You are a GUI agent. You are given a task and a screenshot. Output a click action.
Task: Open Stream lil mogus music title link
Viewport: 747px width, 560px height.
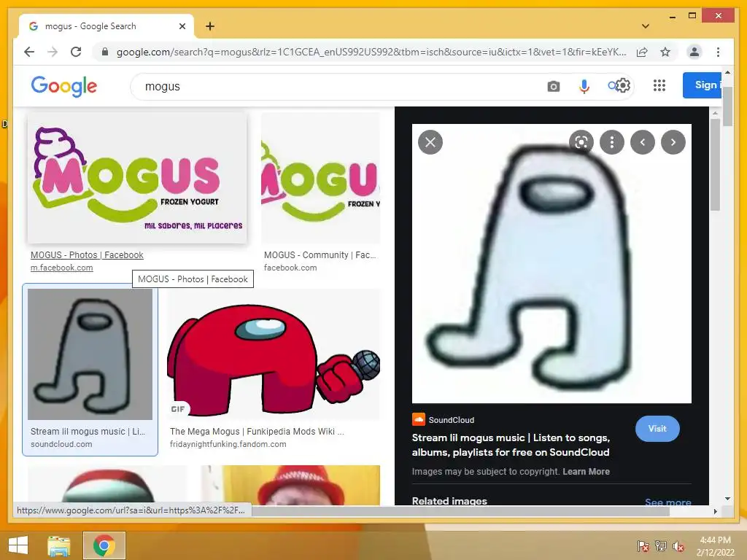tap(511, 445)
